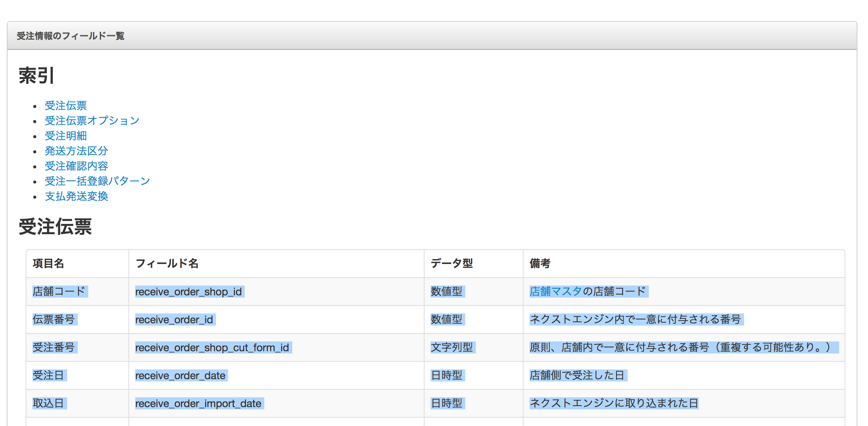Go to the 受注明細 index link
This screenshot has width=868, height=426.
(x=66, y=136)
